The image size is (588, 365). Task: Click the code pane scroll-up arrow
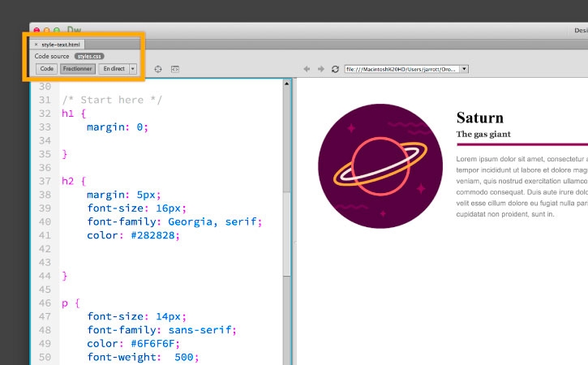coord(286,84)
